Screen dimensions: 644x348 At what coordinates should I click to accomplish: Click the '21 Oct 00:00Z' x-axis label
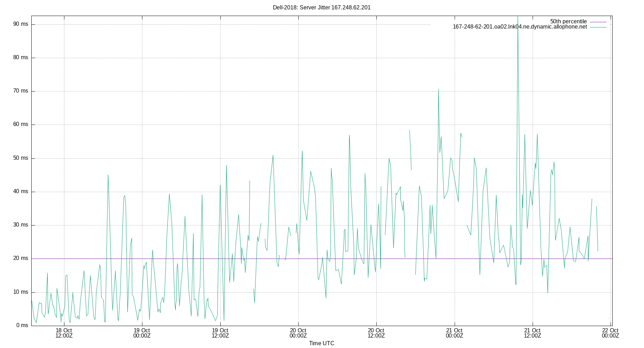pos(455,333)
